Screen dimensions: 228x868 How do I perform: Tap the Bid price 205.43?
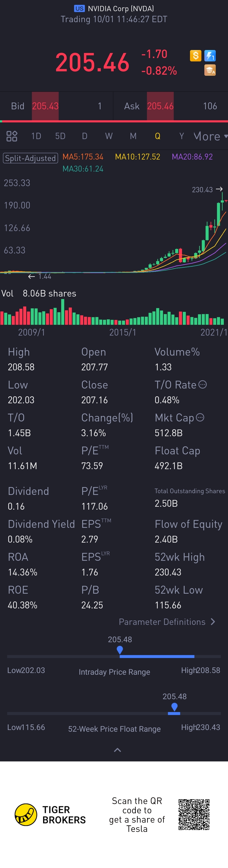[x=45, y=106]
